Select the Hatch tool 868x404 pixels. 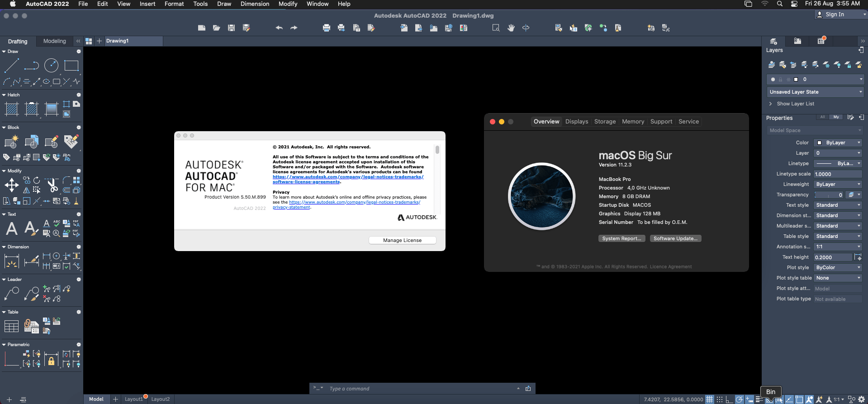tap(11, 109)
